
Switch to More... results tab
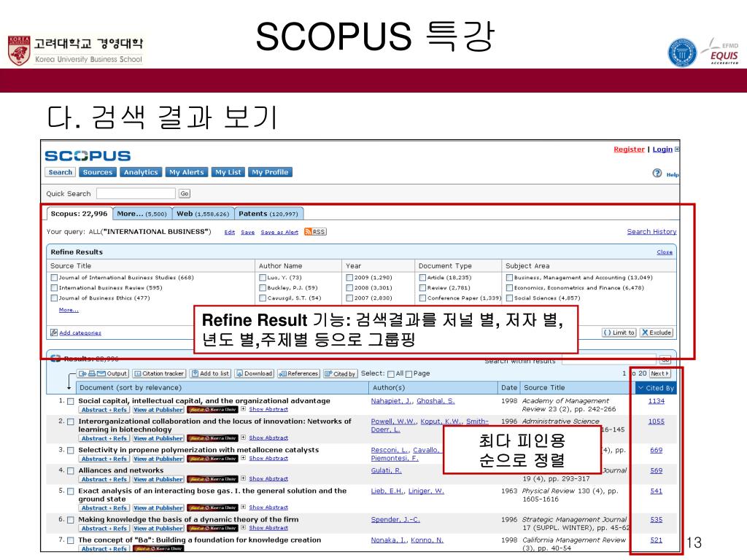coord(142,214)
